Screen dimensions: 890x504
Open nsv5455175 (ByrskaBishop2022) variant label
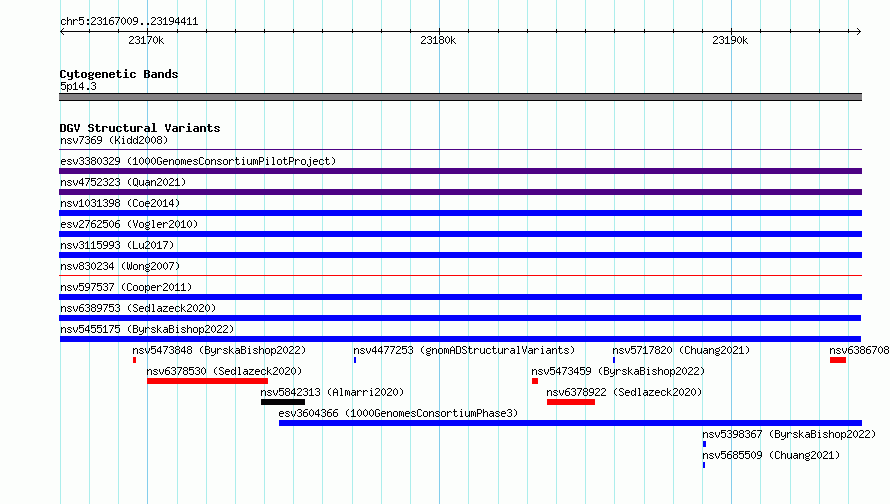pyautogui.click(x=147, y=329)
